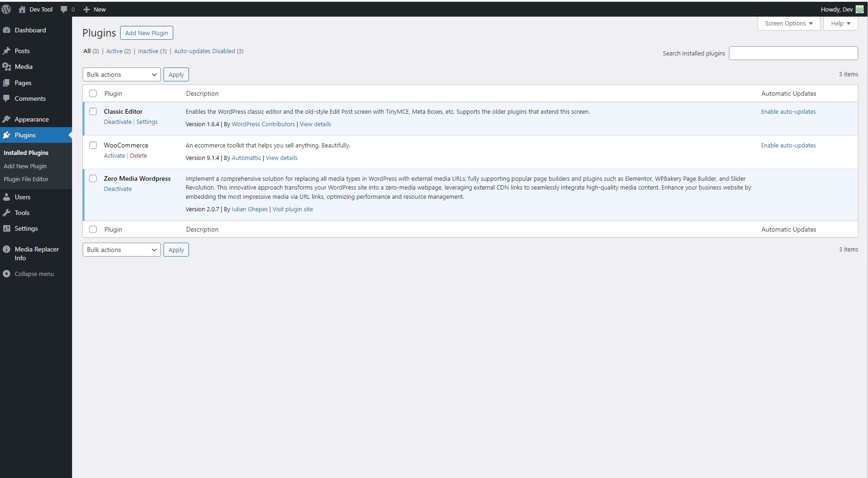
Task: Click the Add New Plugin button
Action: (x=146, y=33)
